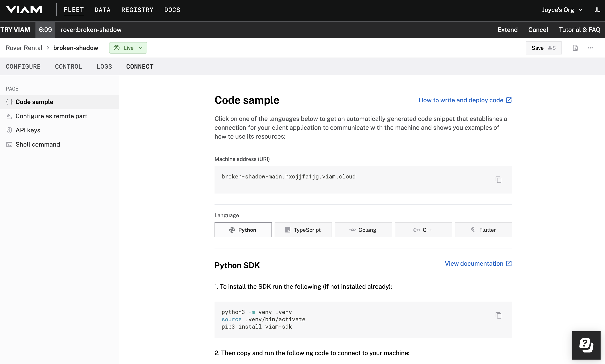Click the CONFIGURE navigation tab

pyautogui.click(x=23, y=66)
